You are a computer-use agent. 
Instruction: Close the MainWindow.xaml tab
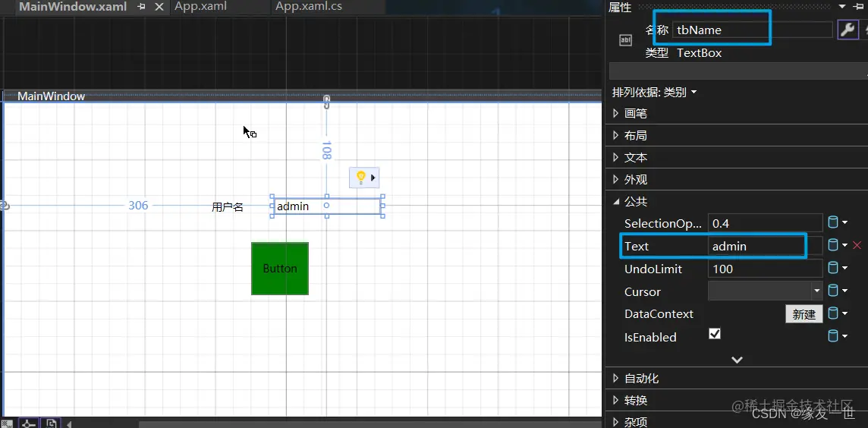[x=159, y=7]
